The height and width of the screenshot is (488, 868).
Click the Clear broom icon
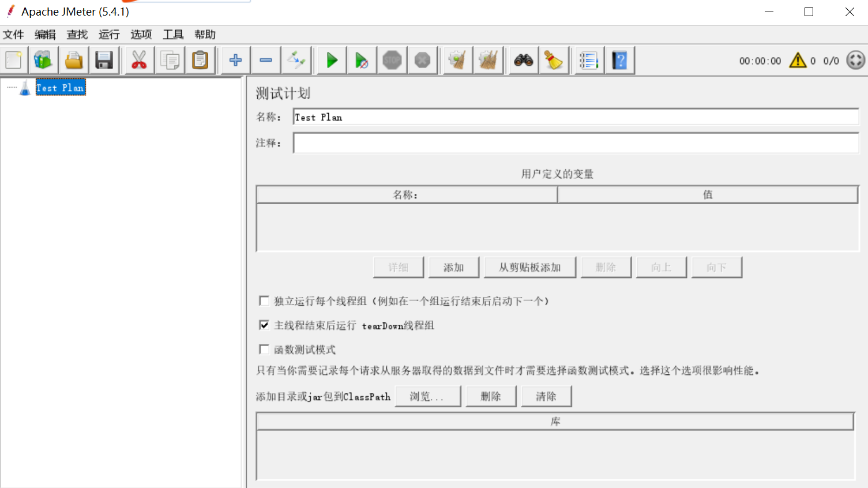click(x=457, y=60)
